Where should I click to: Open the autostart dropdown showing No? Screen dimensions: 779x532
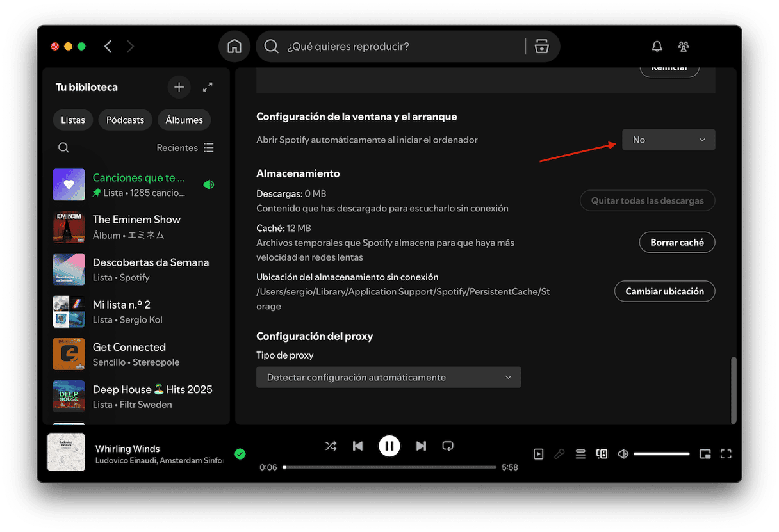click(x=668, y=140)
